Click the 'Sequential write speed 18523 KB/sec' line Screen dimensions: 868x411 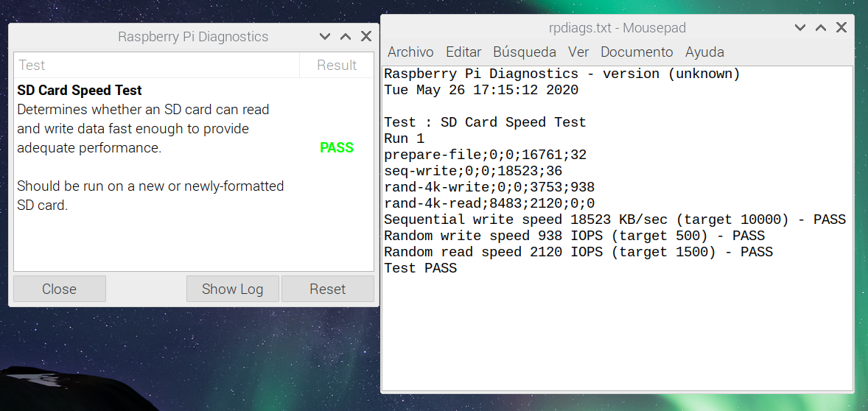click(x=615, y=219)
